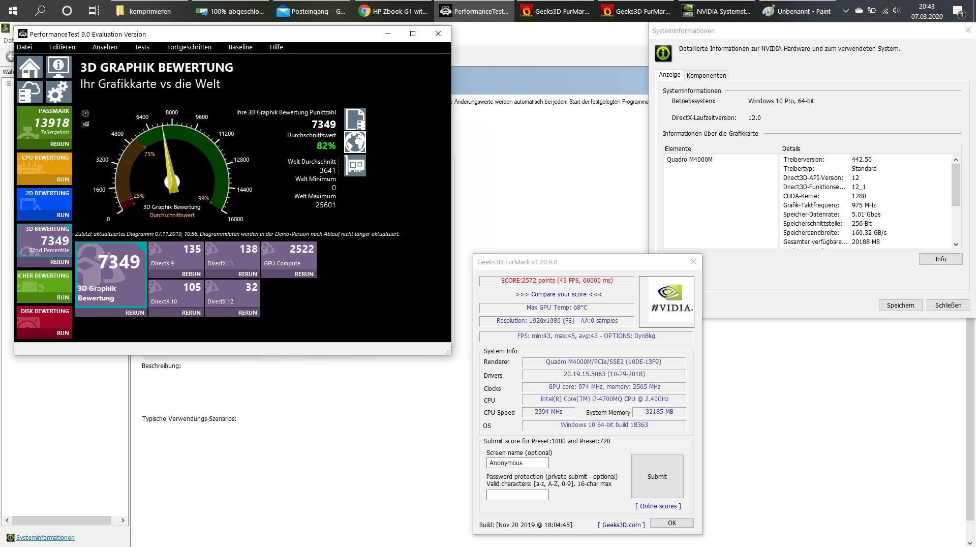Open the PassMark 13918 score tile
Image resolution: width=980 pixels, height=547 pixels.
(44, 127)
